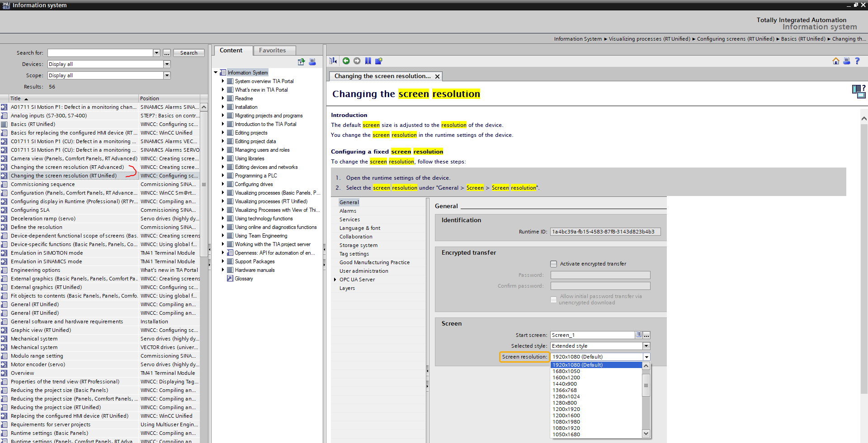Image resolution: width=868 pixels, height=443 pixels.
Task: Select the Content tab
Action: coord(231,50)
